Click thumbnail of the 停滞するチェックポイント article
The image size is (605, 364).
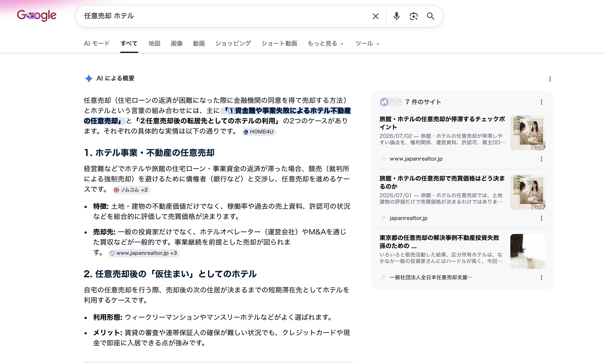[528, 133]
